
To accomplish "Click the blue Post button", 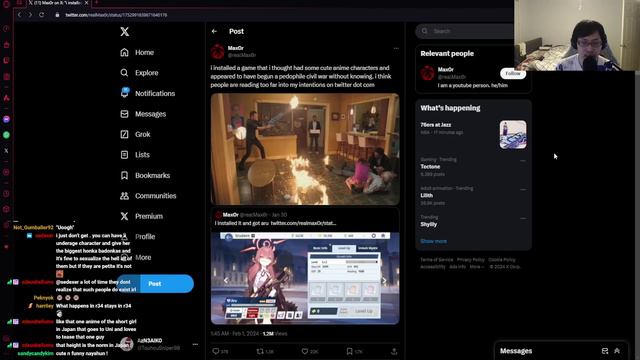I will pos(155,284).
